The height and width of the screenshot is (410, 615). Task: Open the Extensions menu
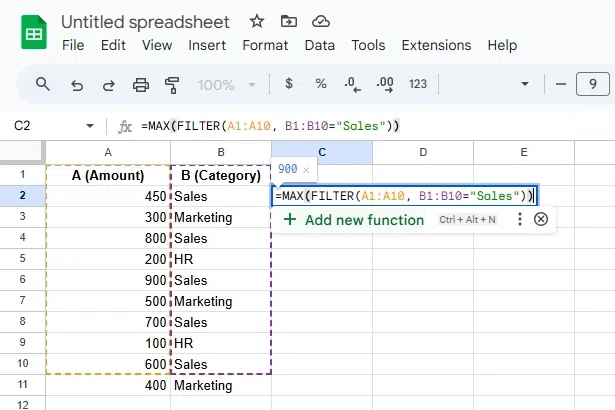pos(436,45)
